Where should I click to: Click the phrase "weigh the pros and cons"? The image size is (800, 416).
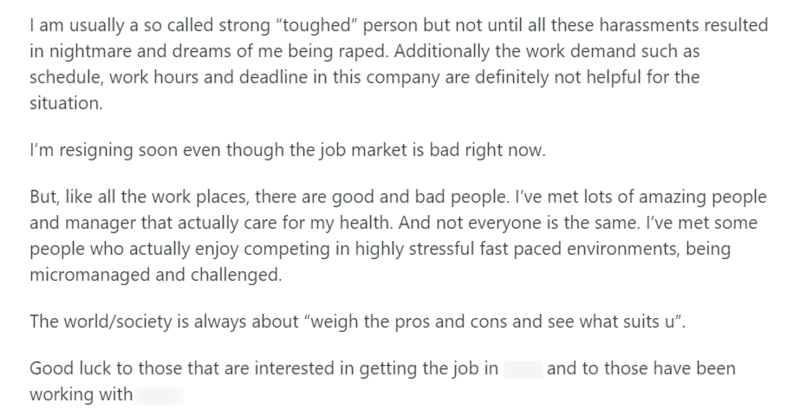point(397,322)
